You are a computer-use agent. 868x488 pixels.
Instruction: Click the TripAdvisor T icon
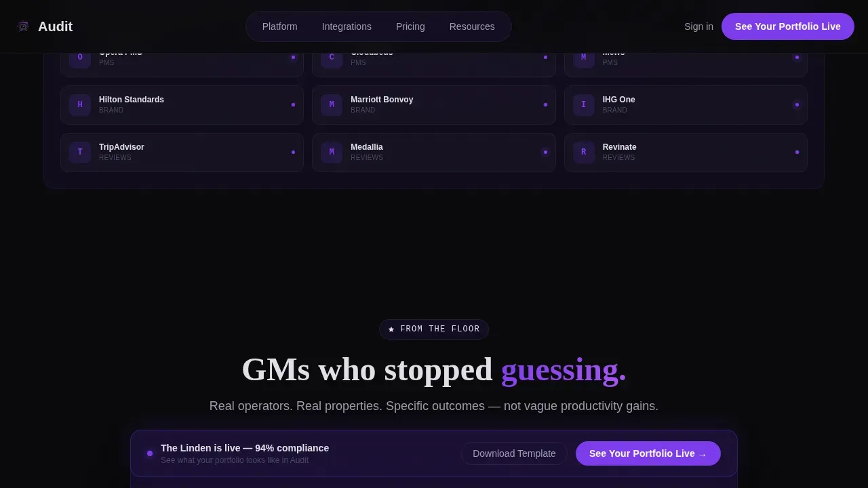click(80, 152)
